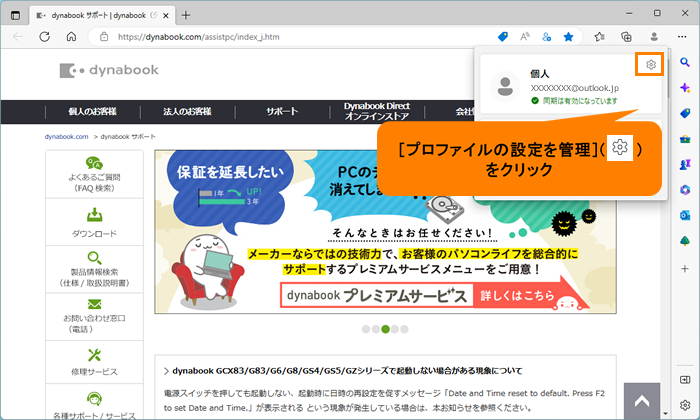Select the first carousel dot

pyautogui.click(x=366, y=329)
